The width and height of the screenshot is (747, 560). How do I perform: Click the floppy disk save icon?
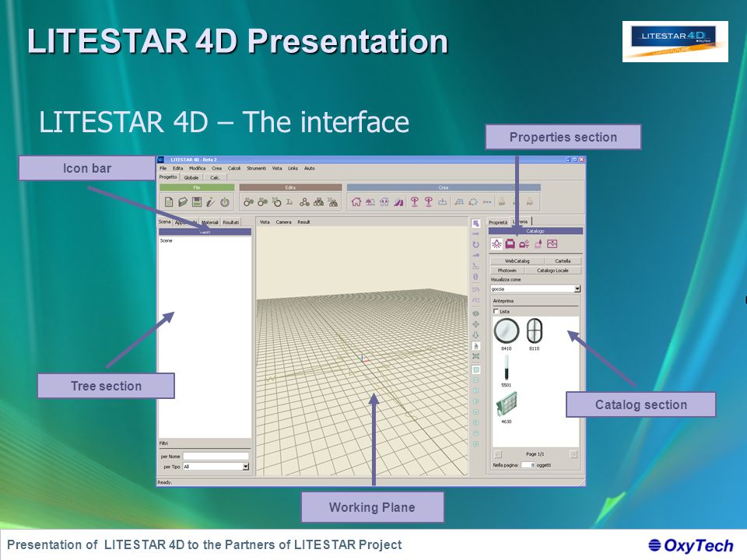pyautogui.click(x=196, y=202)
